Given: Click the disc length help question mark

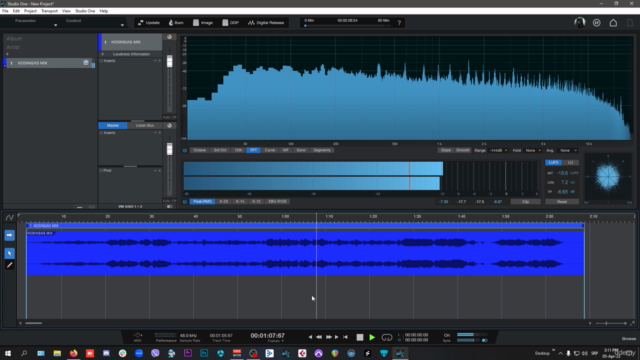Looking at the screenshot, I should [x=399, y=23].
